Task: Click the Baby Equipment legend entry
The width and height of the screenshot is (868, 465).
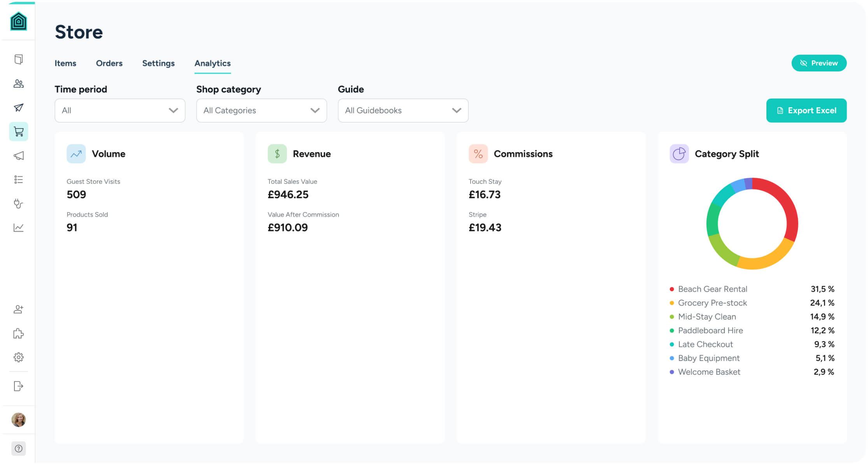Action: pyautogui.click(x=752, y=358)
